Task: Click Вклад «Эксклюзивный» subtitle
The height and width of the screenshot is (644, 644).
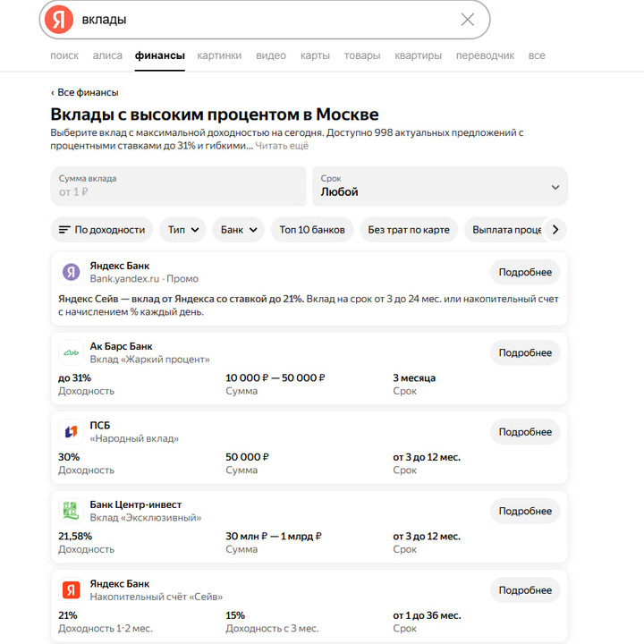Action: pyautogui.click(x=146, y=518)
